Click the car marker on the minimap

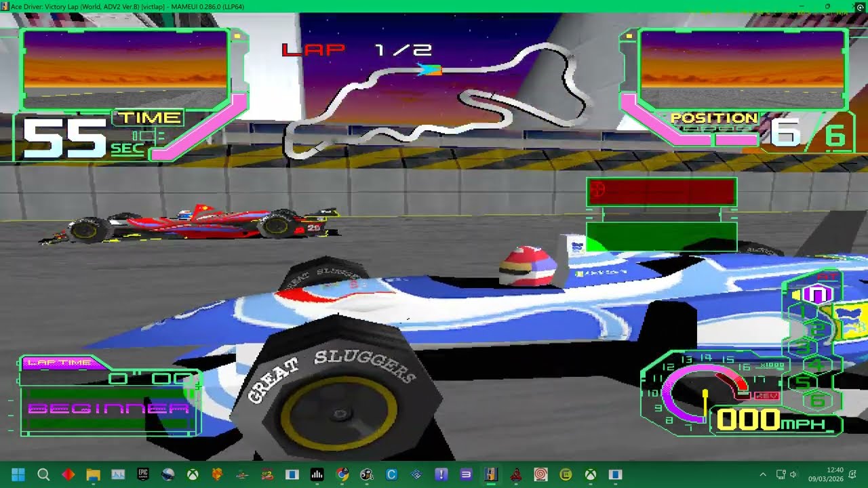pos(429,69)
